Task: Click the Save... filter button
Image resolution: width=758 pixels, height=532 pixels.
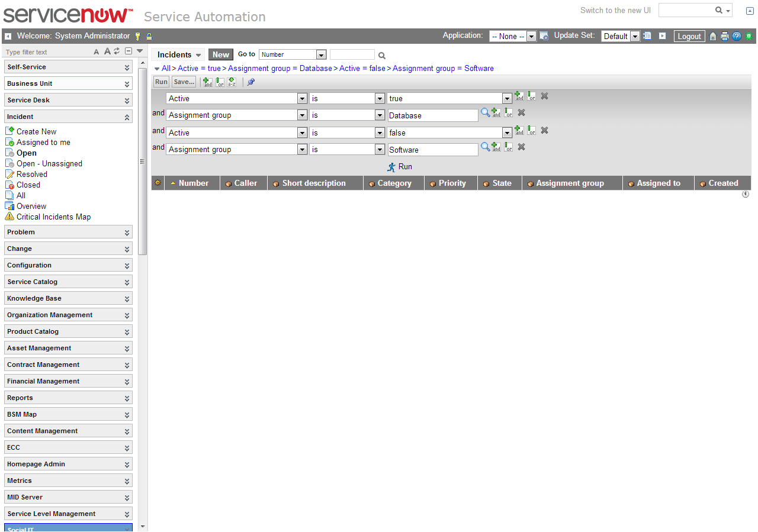Action: [184, 82]
